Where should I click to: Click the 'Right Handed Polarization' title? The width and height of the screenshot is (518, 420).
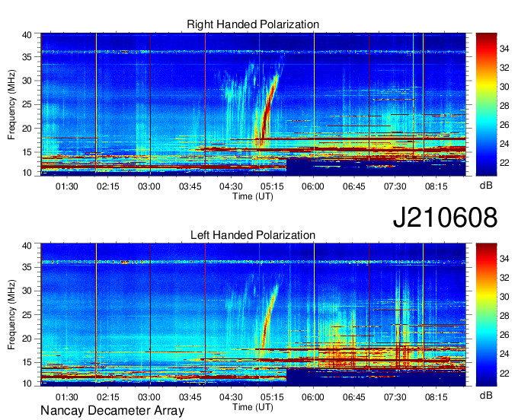click(253, 24)
